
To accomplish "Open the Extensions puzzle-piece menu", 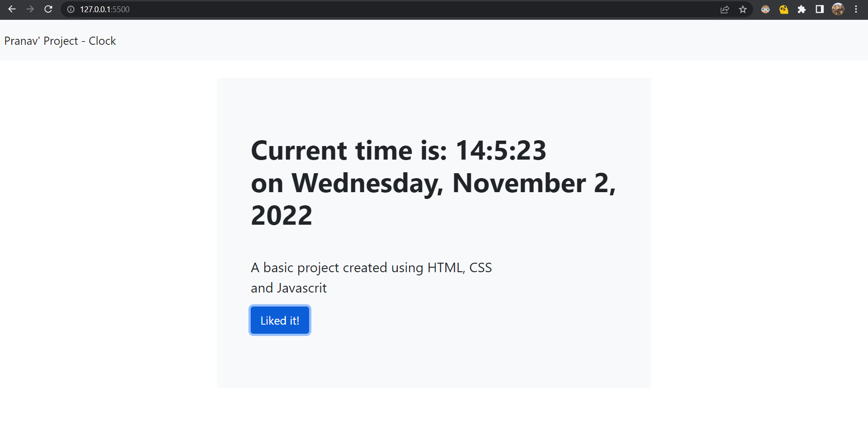I will click(x=801, y=9).
